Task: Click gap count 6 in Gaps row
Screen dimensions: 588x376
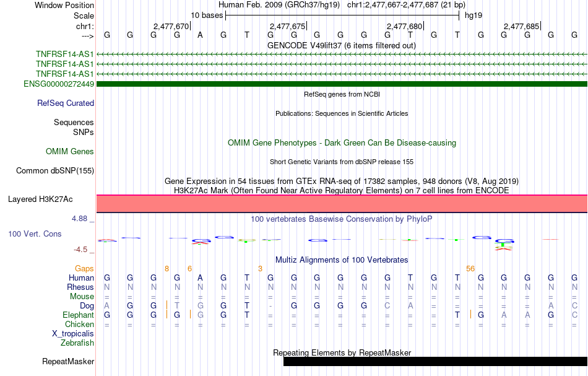Action: (x=190, y=268)
